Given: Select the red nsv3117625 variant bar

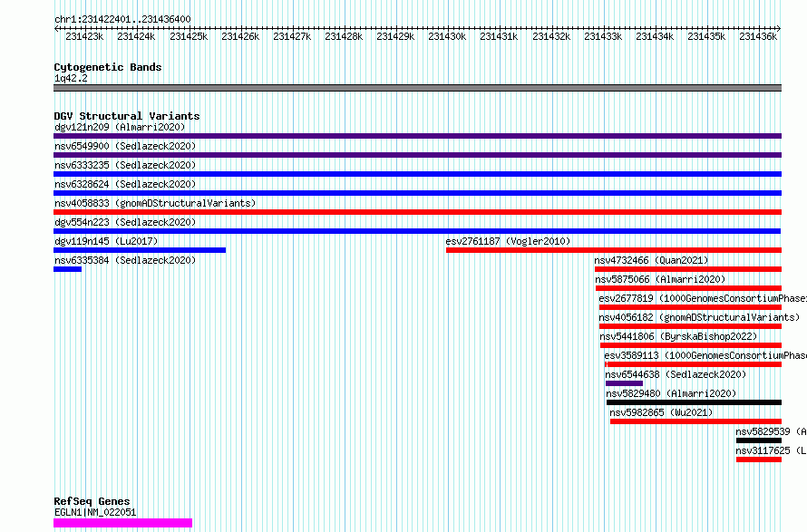Looking at the screenshot, I should [759, 459].
